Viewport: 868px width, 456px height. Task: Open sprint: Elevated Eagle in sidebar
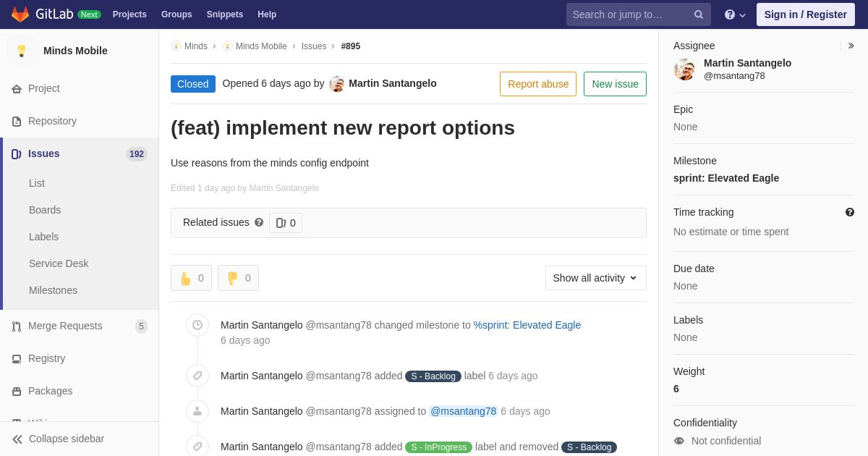pyautogui.click(x=726, y=178)
